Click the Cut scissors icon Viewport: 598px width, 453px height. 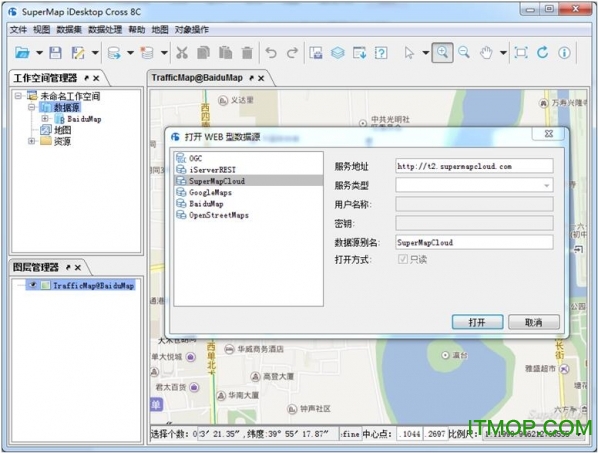[x=182, y=53]
